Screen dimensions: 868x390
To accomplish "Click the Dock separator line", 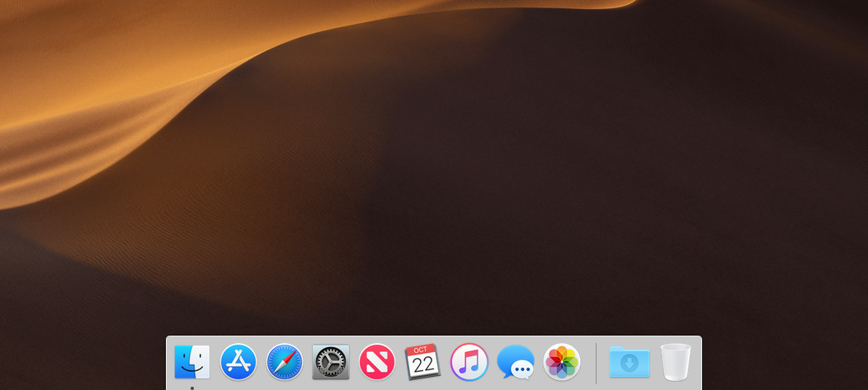I will coord(596,363).
